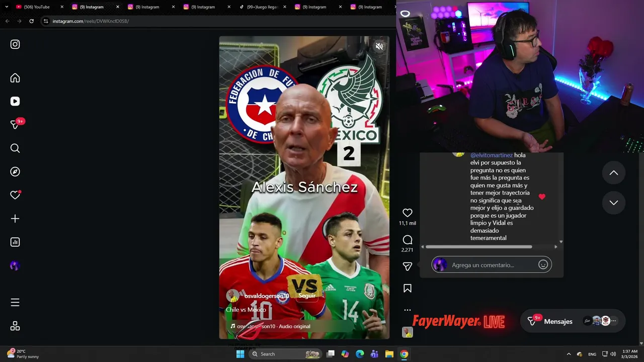Follow osvaldogerson10 with the Seguir button

307,296
